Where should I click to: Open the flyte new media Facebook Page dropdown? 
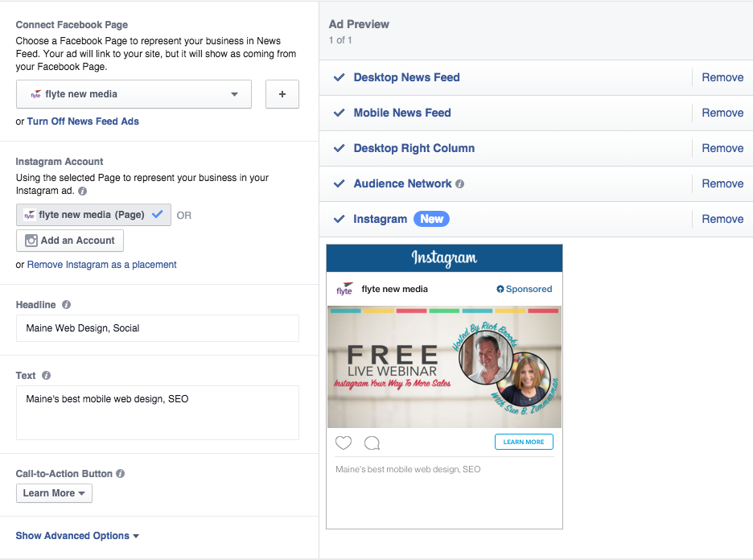pos(134,94)
